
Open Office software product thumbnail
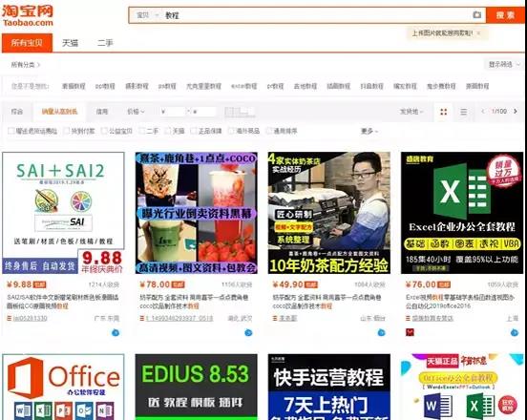click(x=63, y=387)
